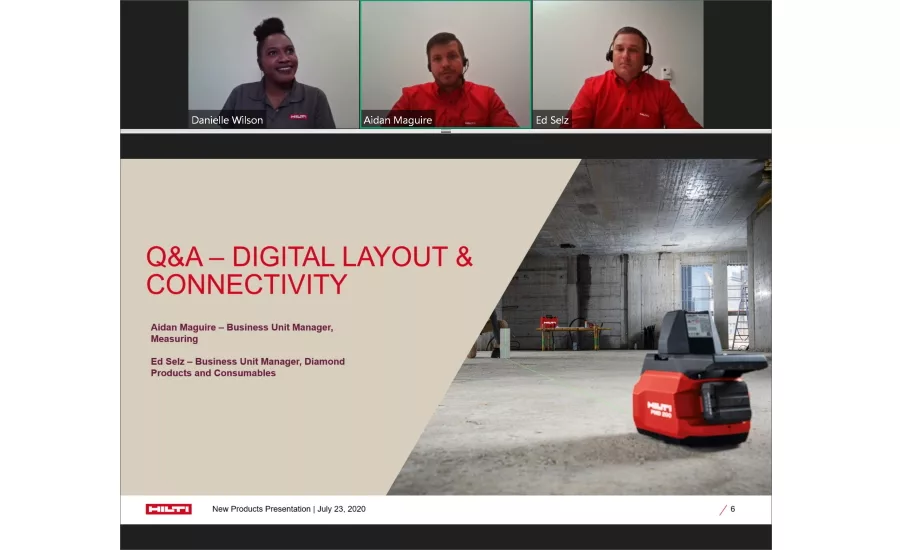Click the 'Q&A – DIGITAL LAYOUT & CONNECTIVITY' slide title
Viewport: 900px width, 550px height.
coord(309,270)
